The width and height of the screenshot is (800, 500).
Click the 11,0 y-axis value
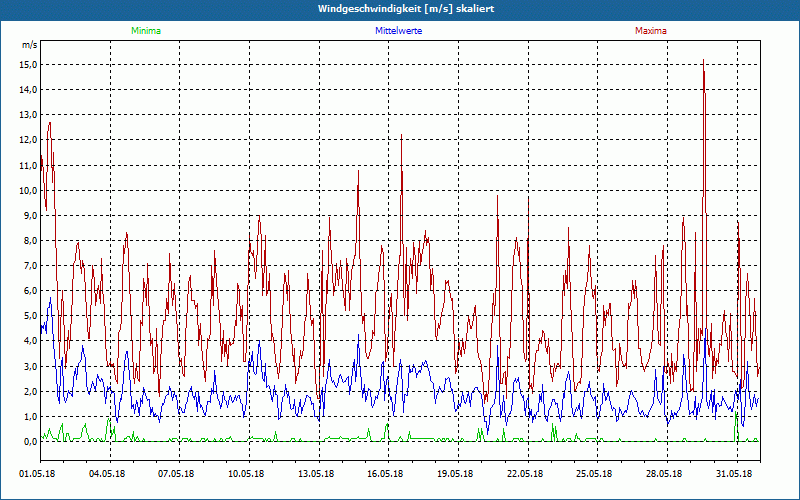(29, 165)
